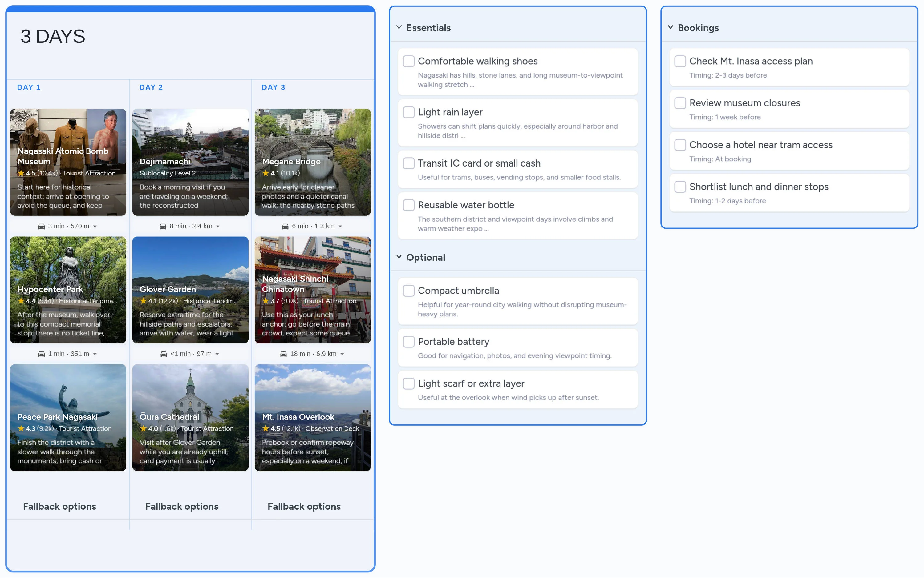Tick the Portable battery checkbox
Viewport: 924px width, 578px height.
[x=408, y=342]
